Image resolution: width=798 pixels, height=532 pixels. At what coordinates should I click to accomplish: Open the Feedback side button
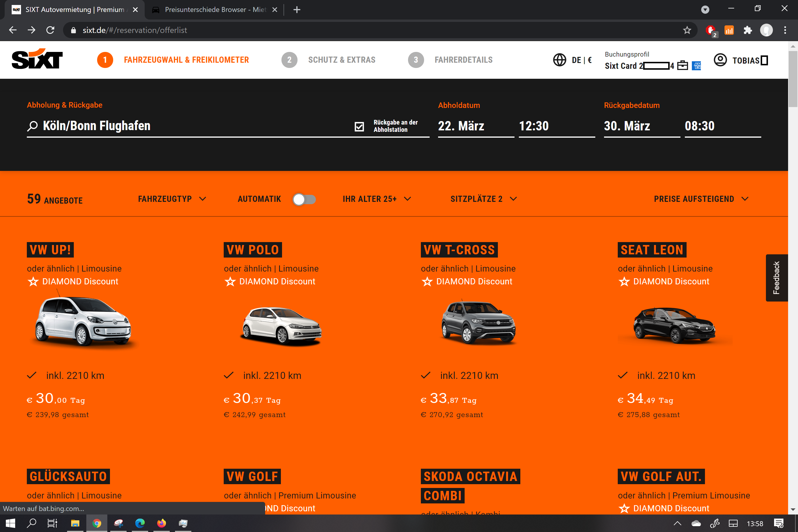pos(777,278)
